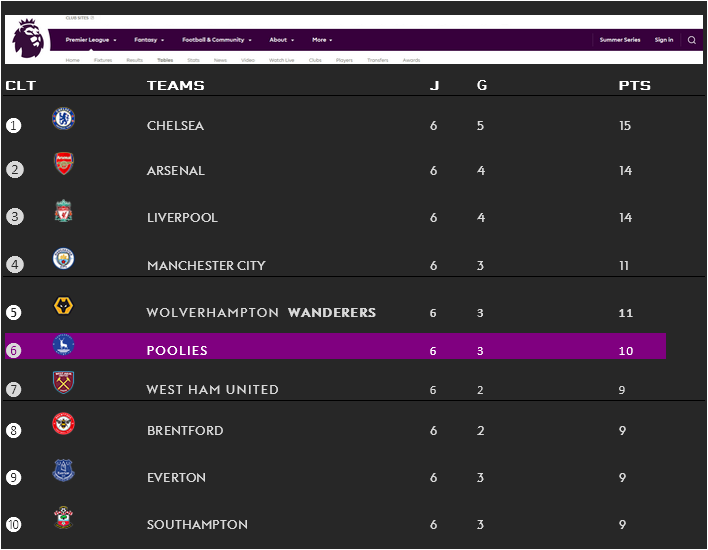Screen dimensions: 708x550
Task: Click the CHELSEA team name
Action: click(175, 126)
